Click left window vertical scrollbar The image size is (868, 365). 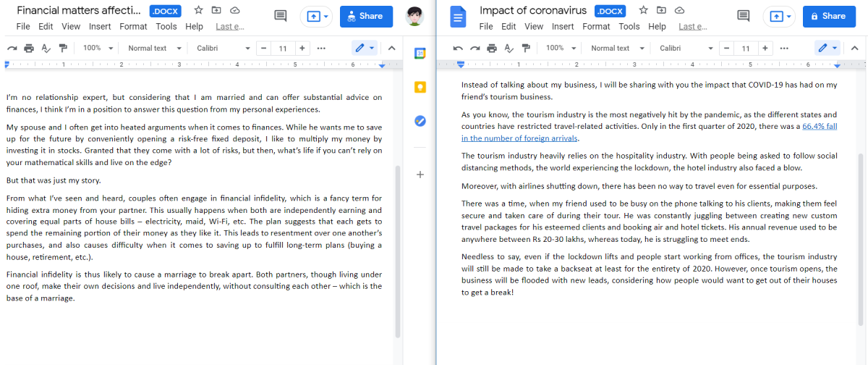point(398,251)
